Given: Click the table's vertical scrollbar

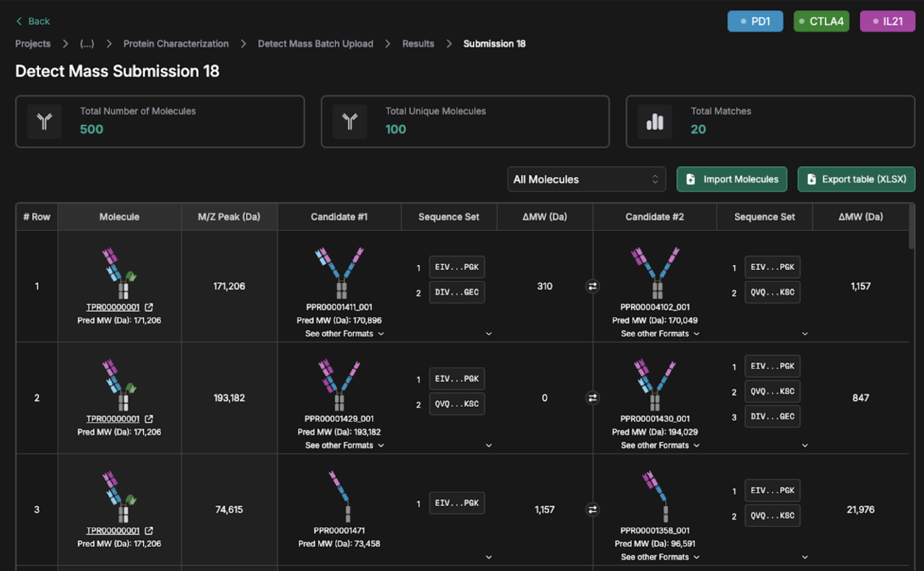Looking at the screenshot, I should tap(911, 227).
